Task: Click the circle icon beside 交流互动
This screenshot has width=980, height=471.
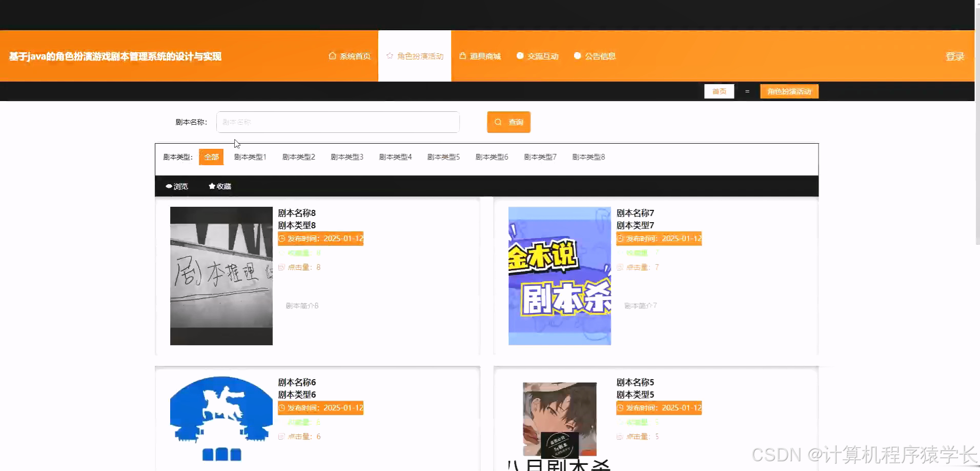Action: click(520, 56)
